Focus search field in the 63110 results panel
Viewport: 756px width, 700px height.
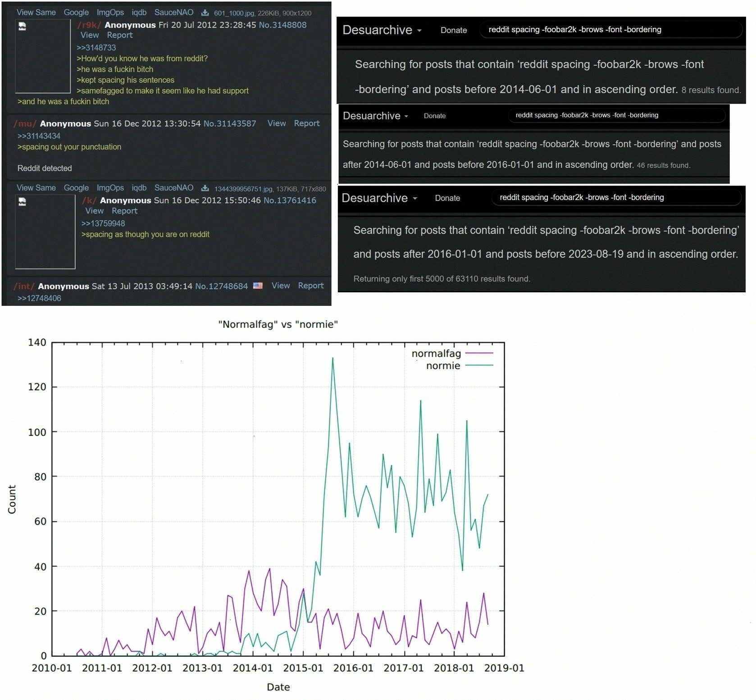[616, 197]
